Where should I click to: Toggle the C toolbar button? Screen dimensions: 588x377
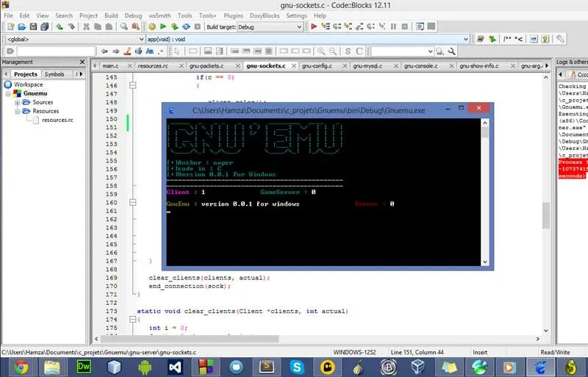pos(359,51)
